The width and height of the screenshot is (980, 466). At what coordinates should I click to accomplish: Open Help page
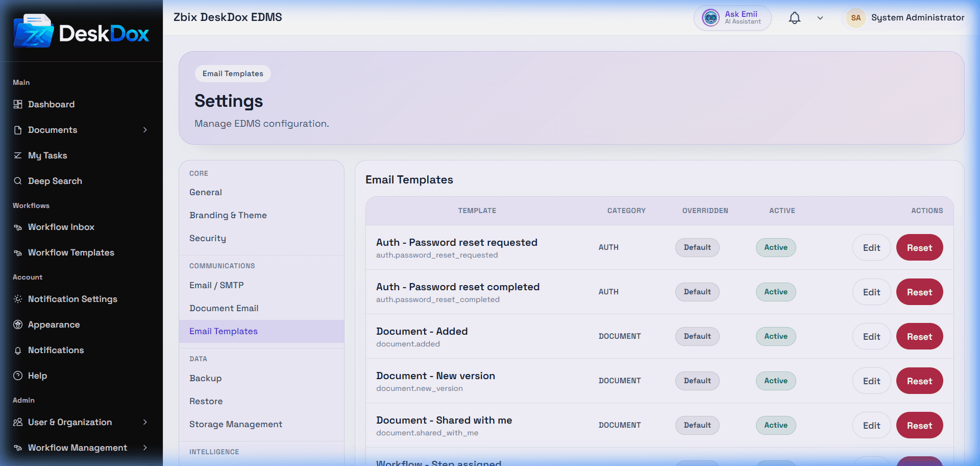click(37, 376)
